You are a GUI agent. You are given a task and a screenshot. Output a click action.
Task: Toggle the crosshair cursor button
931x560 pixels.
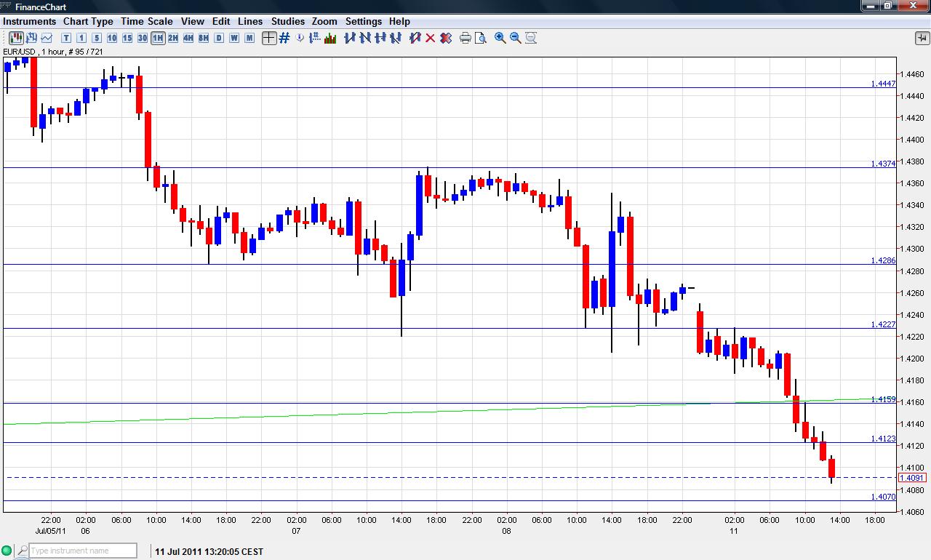[x=269, y=38]
